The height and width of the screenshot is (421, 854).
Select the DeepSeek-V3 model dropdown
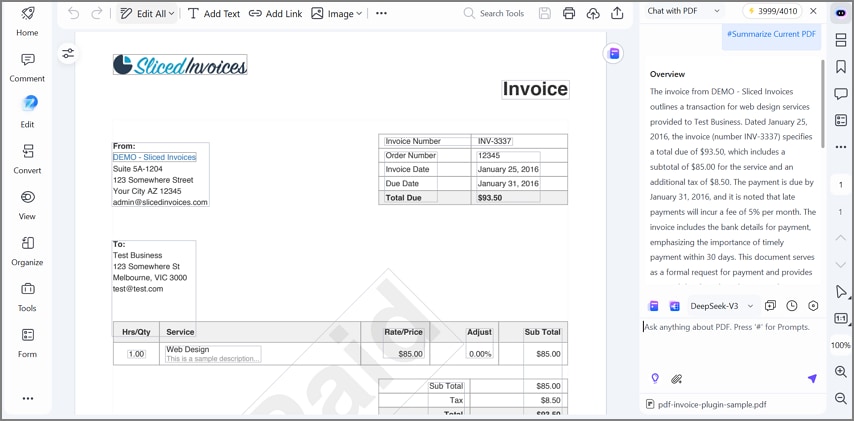click(x=722, y=306)
